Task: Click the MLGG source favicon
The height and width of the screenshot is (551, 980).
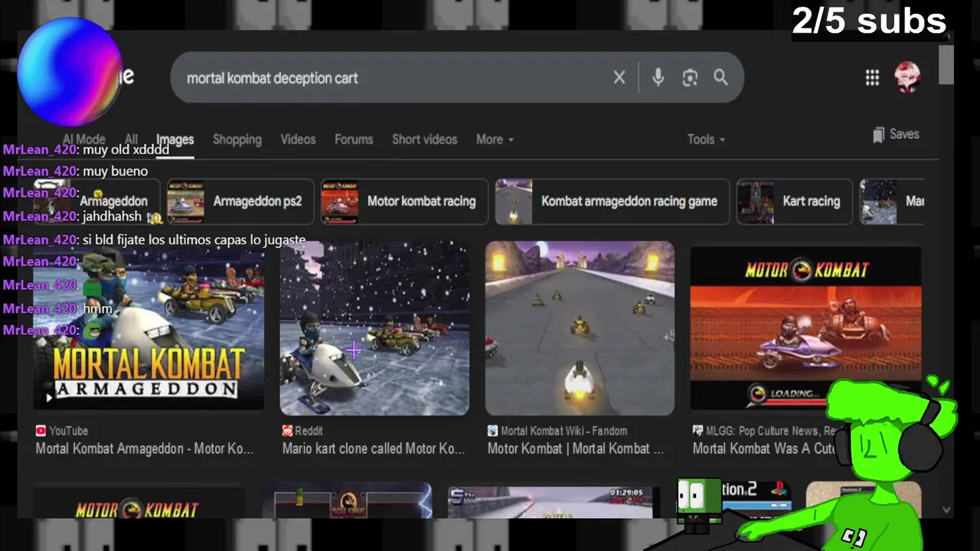Action: coord(697,431)
